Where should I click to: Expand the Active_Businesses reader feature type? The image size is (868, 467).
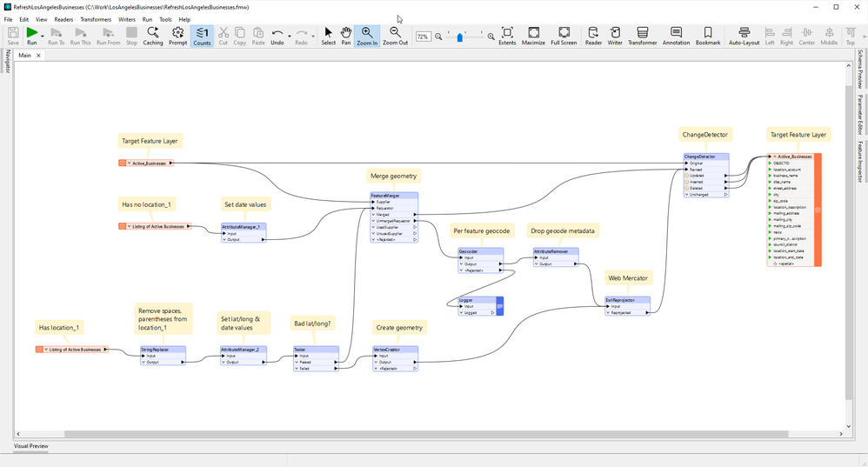[130, 163]
